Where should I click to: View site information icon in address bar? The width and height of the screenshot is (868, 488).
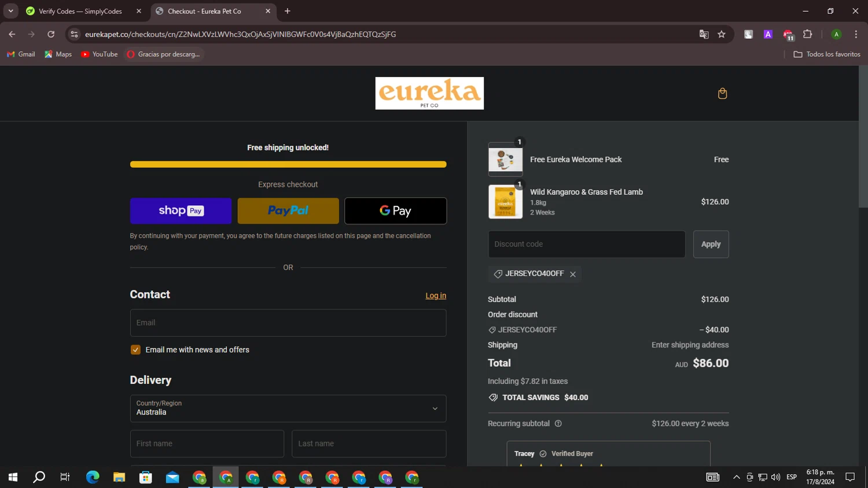click(x=74, y=34)
